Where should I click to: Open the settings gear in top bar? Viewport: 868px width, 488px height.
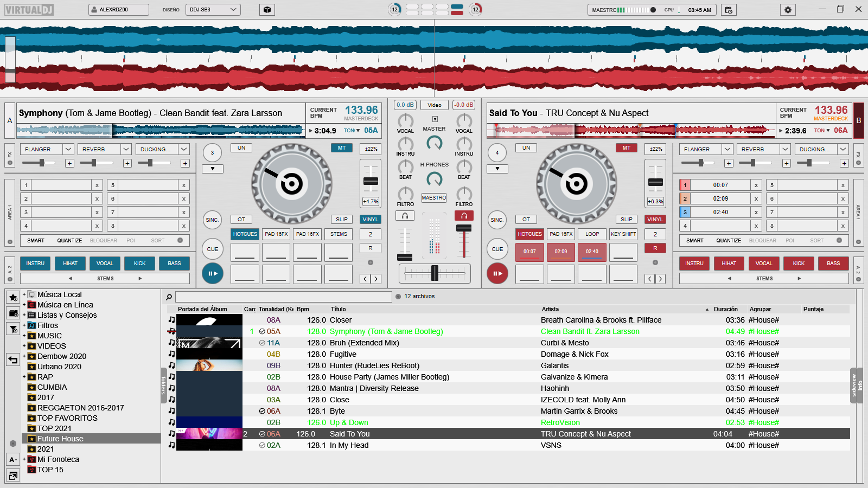788,10
